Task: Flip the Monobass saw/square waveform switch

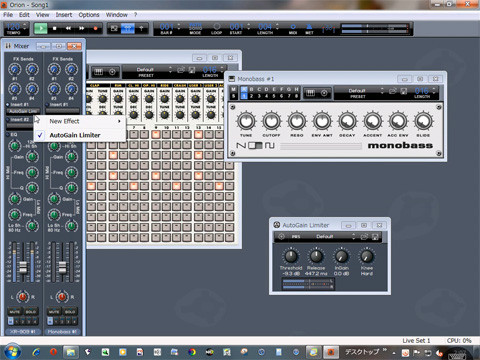Action: click(x=256, y=146)
